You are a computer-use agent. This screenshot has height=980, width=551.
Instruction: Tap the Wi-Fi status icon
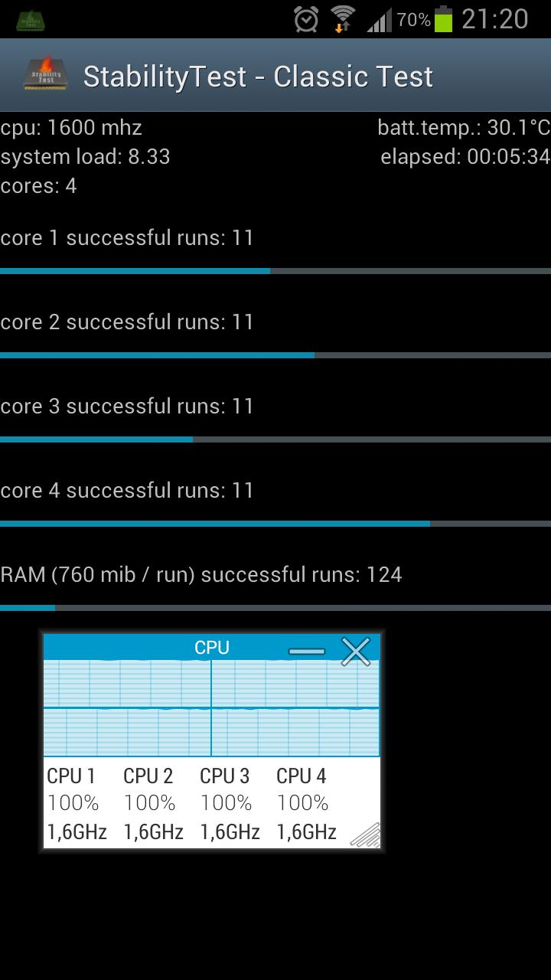(x=343, y=19)
